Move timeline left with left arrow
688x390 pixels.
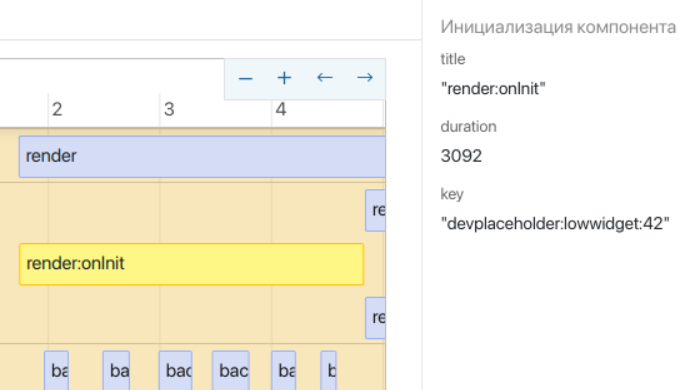(325, 78)
